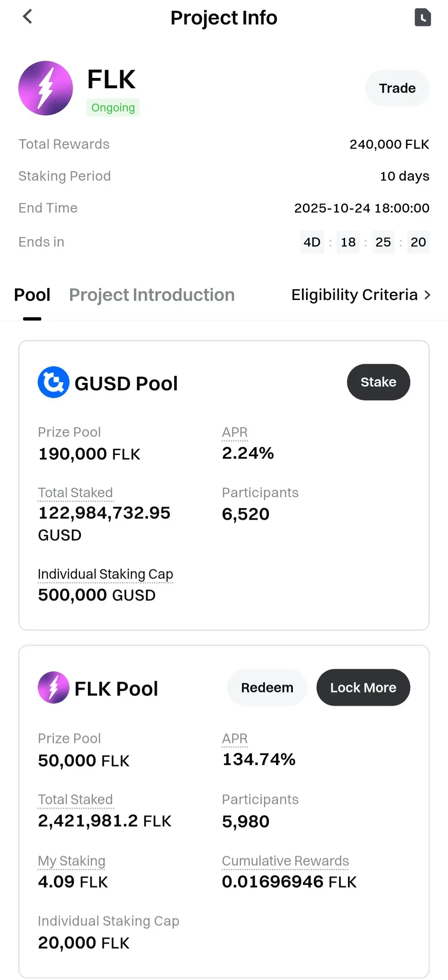
Task: Tap the GUSD Individual Staking Cap label
Action: 105,574
